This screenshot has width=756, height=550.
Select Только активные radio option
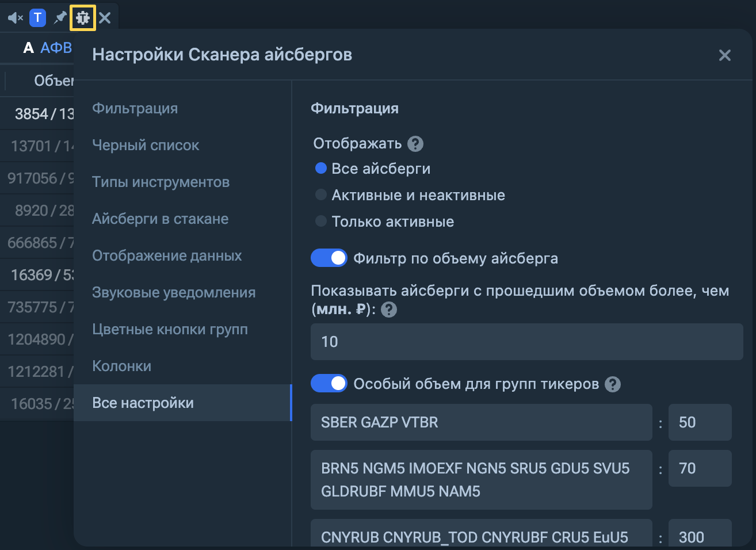321,221
